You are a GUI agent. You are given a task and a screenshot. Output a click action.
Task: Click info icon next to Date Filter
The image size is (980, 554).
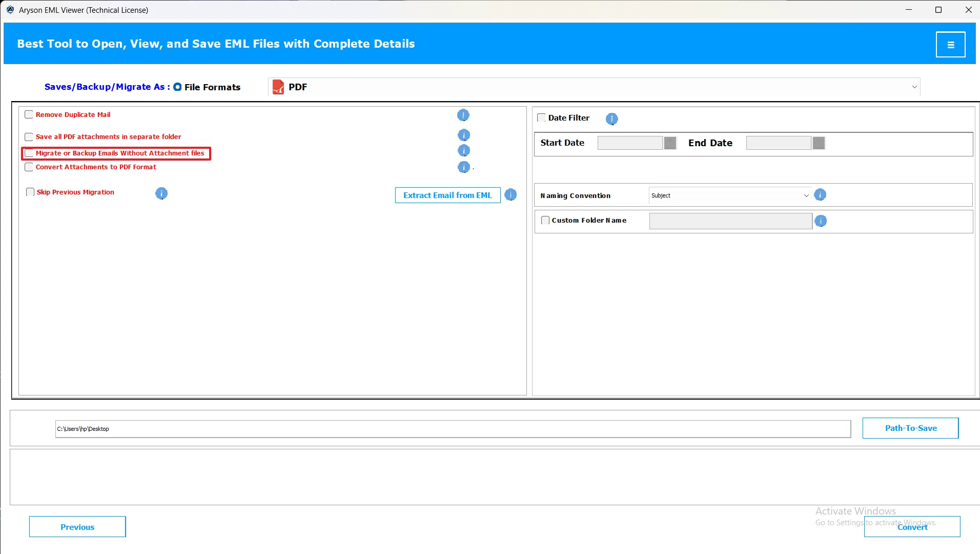tap(611, 119)
